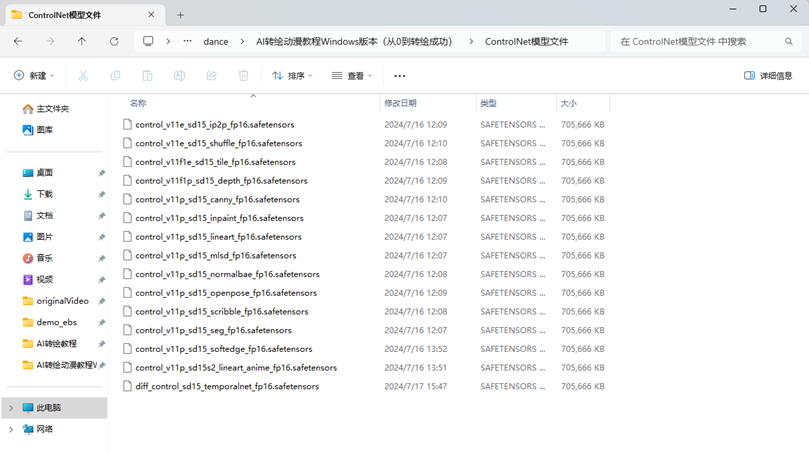Open the 新建 dropdown menu
Screen dimensions: 809x454
34,76
